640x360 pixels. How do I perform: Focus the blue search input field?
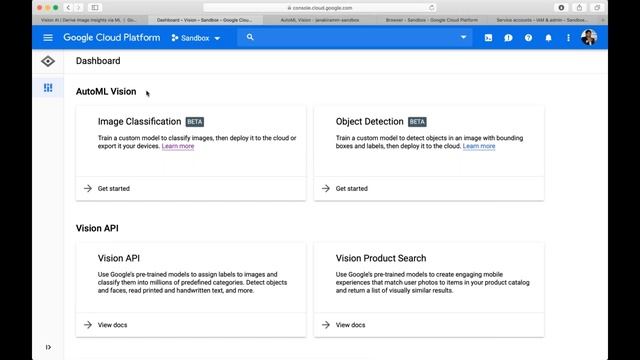tap(354, 38)
